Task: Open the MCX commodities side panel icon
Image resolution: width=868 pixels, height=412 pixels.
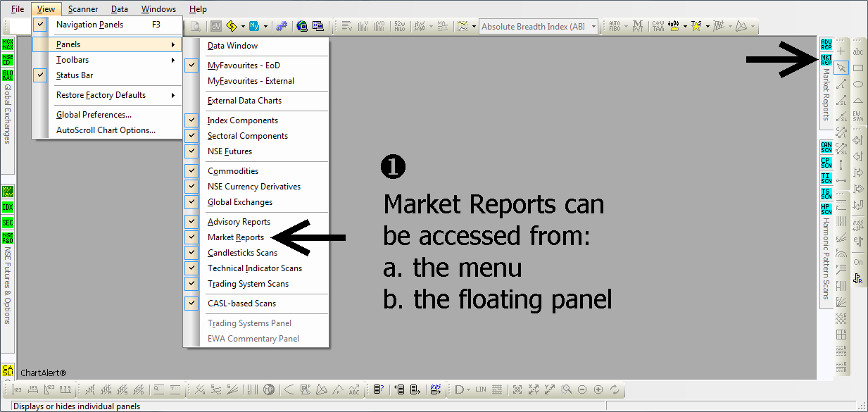Action: (x=8, y=44)
